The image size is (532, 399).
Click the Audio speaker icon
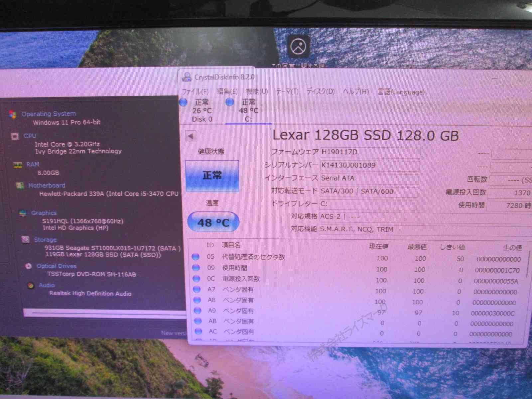(x=31, y=285)
